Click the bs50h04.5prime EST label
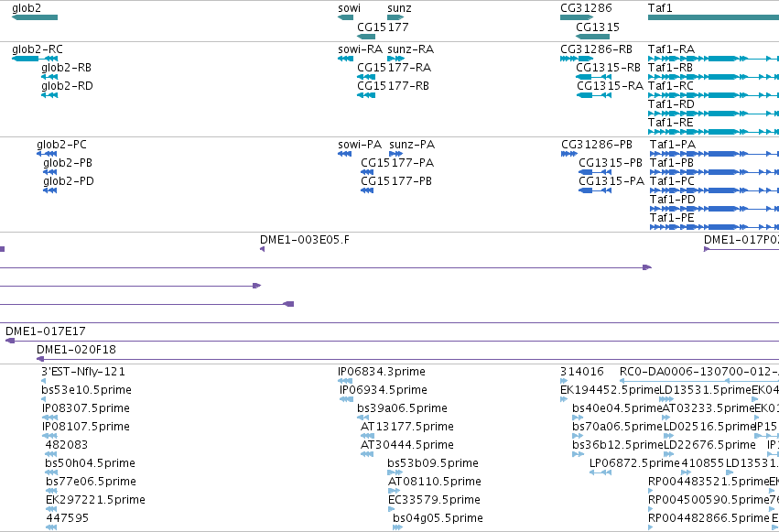Viewport: 779px width, 532px height. (x=90, y=463)
